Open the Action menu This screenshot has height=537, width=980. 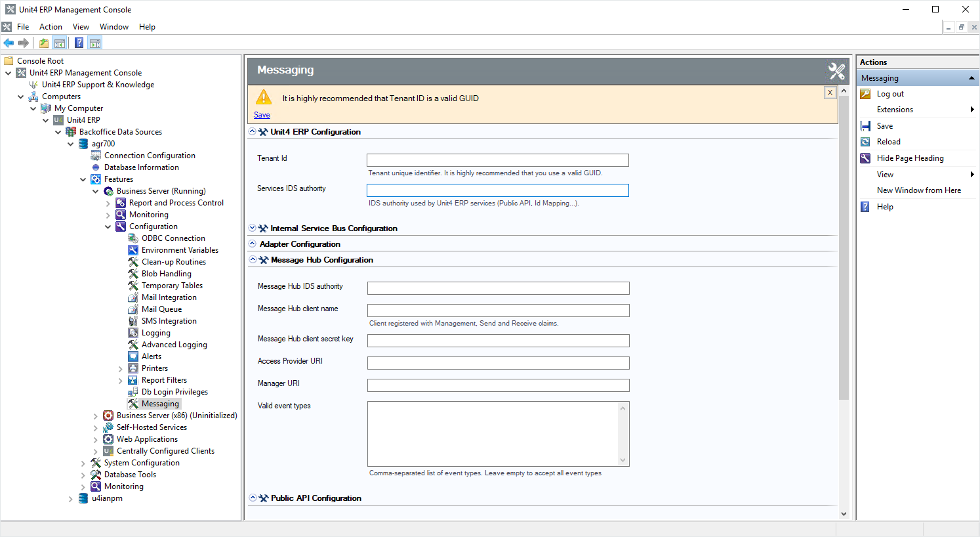tap(51, 27)
